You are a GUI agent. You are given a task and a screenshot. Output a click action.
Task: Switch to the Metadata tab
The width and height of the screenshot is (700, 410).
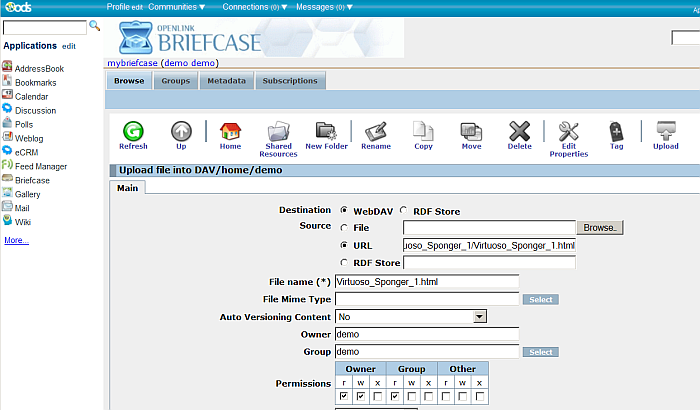(x=227, y=81)
